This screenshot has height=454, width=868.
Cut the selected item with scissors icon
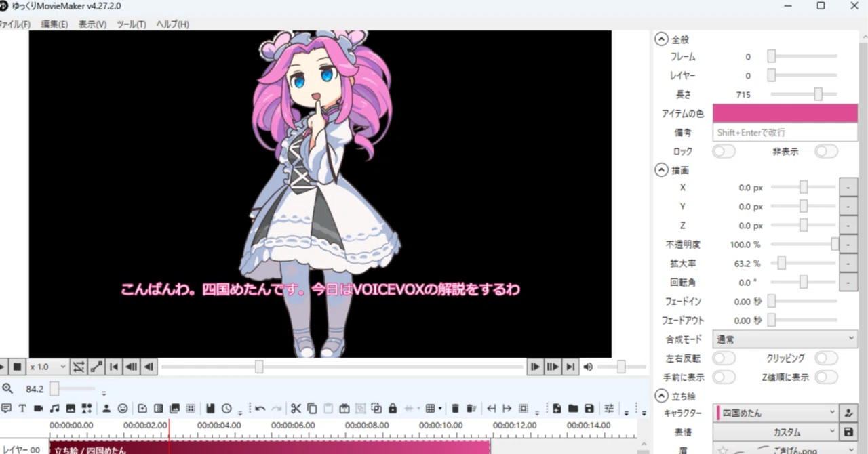[x=296, y=409]
